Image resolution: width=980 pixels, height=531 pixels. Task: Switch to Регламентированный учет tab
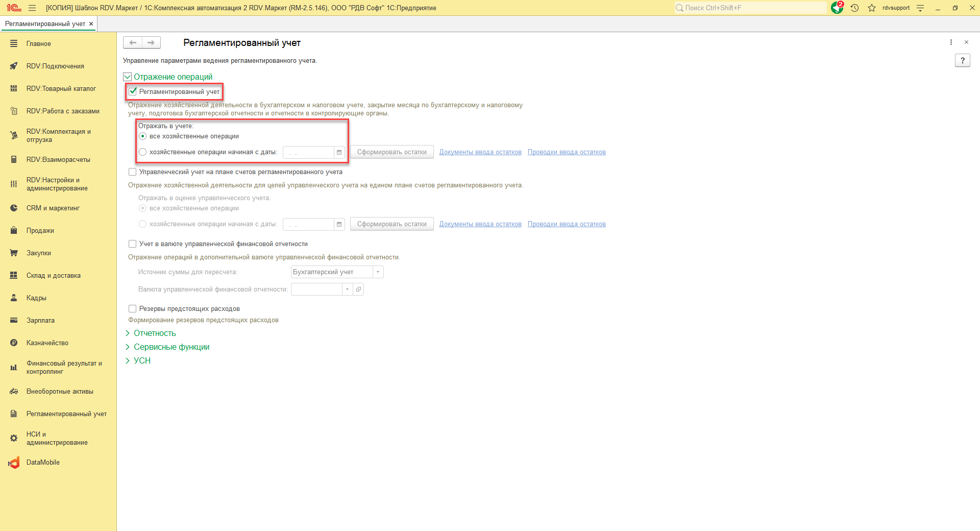click(45, 24)
